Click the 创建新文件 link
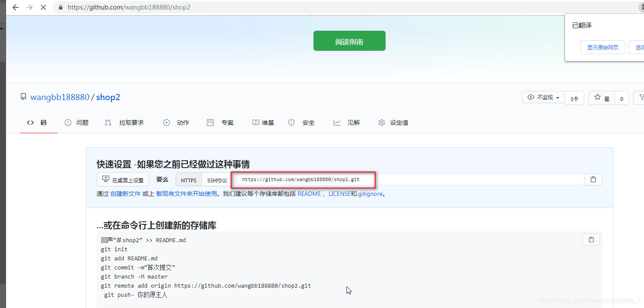The height and width of the screenshot is (308, 644). coord(126,194)
